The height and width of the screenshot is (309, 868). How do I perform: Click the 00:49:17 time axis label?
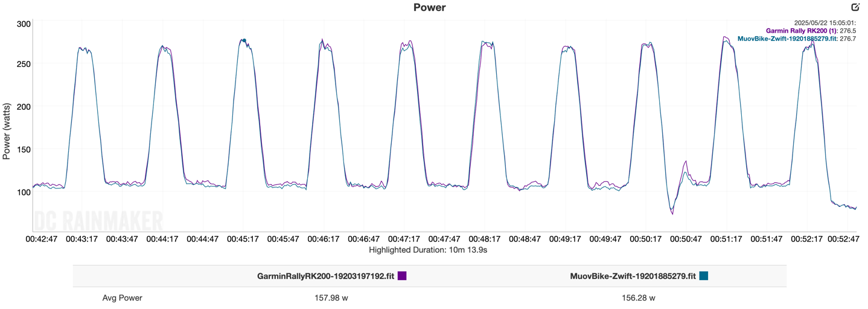point(566,239)
